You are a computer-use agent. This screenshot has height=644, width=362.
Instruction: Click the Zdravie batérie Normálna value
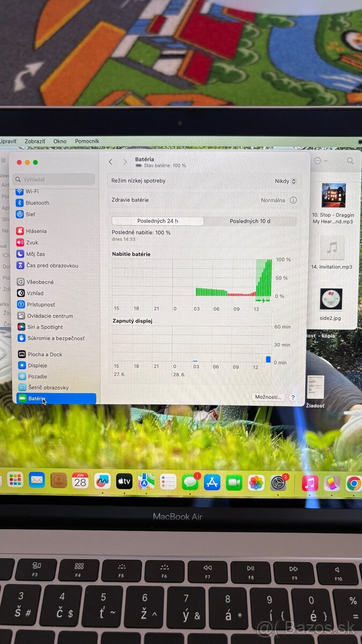[273, 200]
